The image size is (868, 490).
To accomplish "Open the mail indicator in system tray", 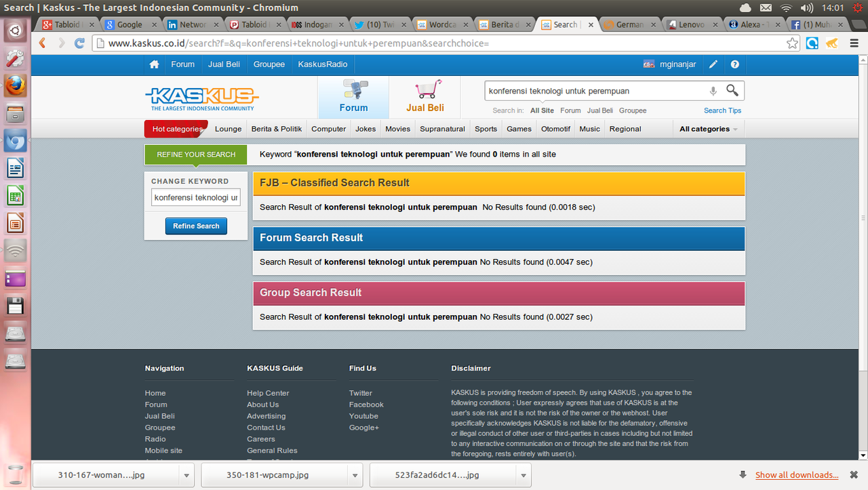I will [x=766, y=7].
